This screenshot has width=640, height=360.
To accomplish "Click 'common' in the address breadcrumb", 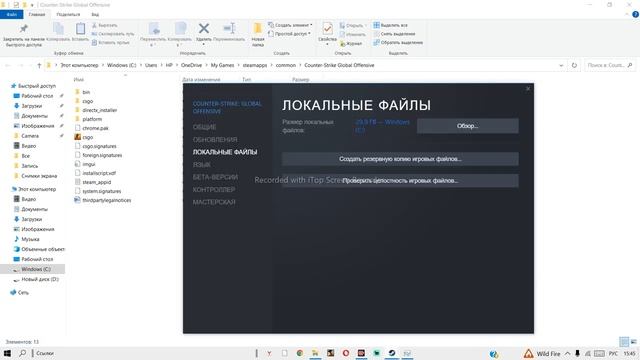I will pyautogui.click(x=285, y=65).
